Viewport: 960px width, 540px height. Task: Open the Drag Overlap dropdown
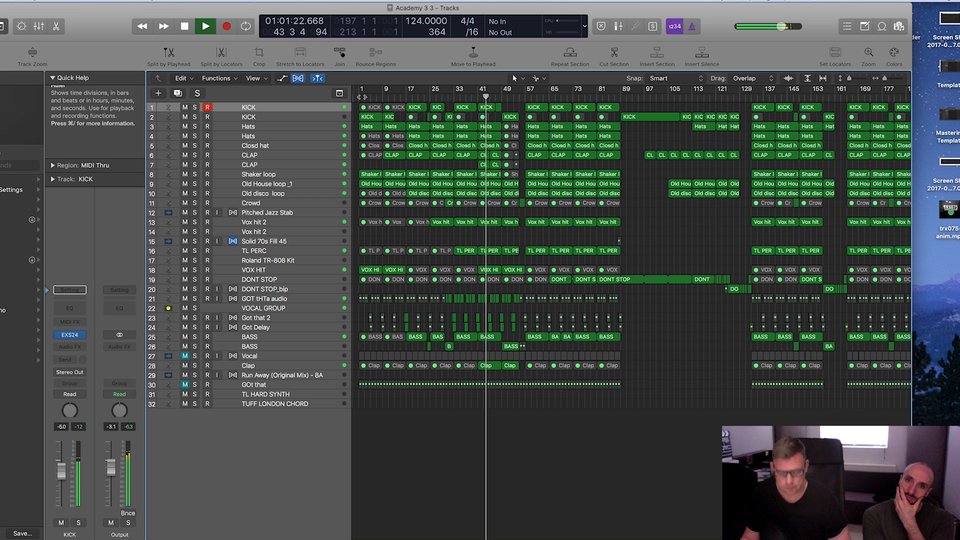coord(752,78)
